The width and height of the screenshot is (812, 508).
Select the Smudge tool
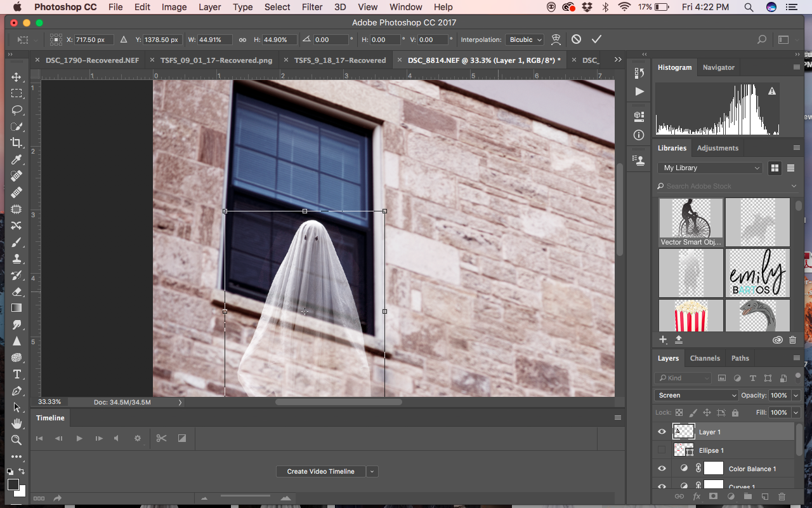tap(16, 324)
